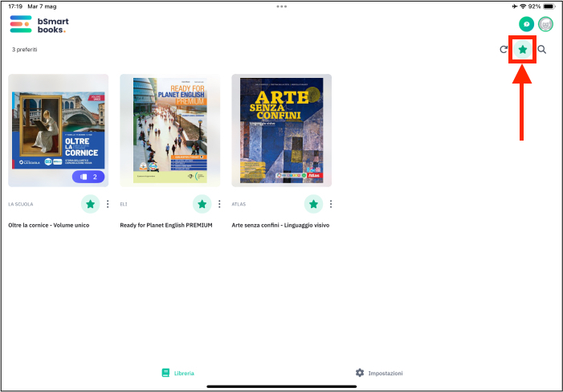Select the Libreria tab

(177, 373)
